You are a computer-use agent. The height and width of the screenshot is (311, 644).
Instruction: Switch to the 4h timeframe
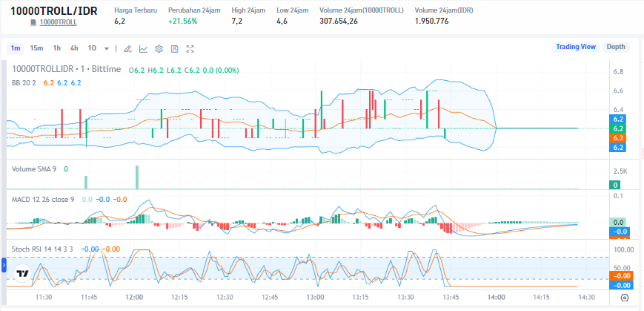click(x=74, y=48)
